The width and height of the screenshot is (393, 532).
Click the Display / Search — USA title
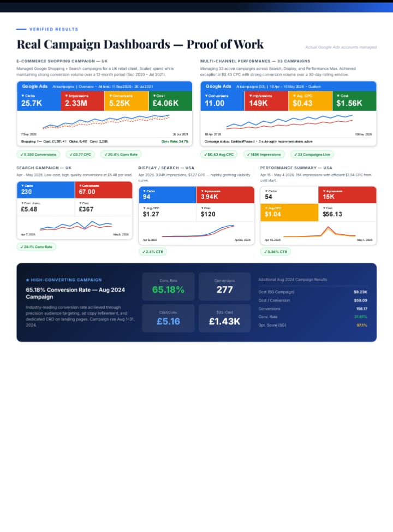click(166, 168)
